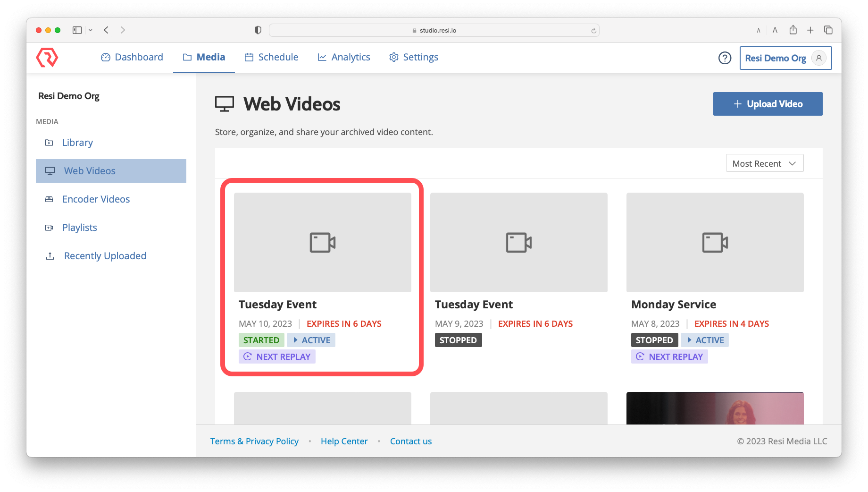Click the Playlists icon in the sidebar
The width and height of the screenshot is (868, 492).
49,227
